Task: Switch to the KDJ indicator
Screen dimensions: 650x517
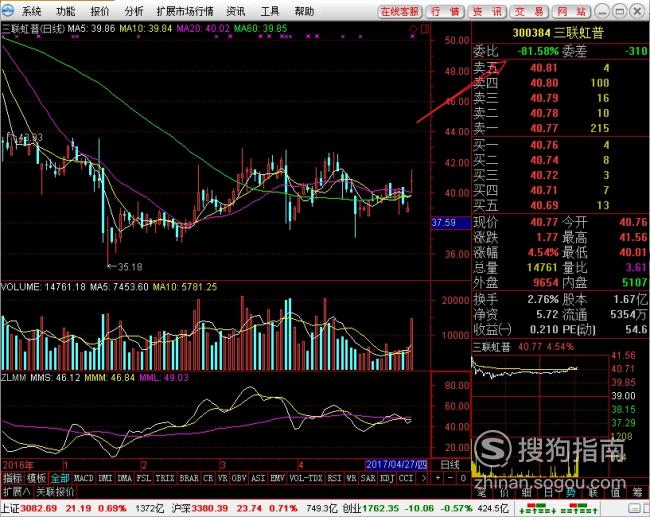Action: click(x=387, y=478)
